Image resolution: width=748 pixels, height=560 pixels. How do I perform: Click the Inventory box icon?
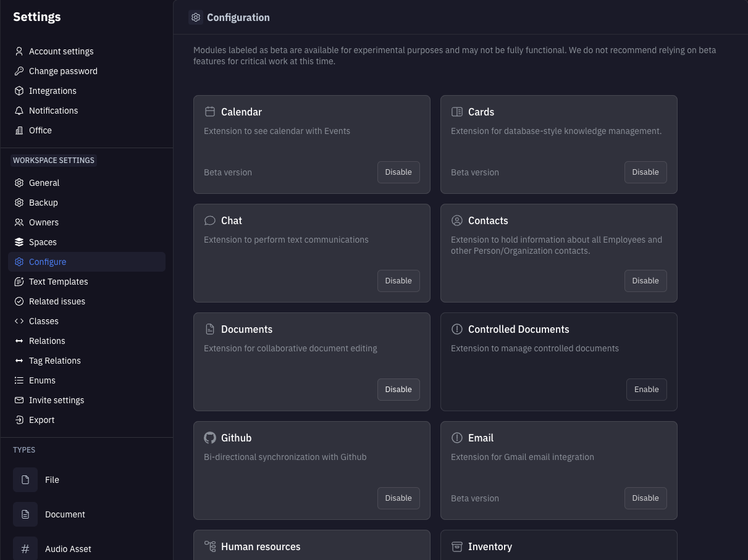tap(456, 546)
